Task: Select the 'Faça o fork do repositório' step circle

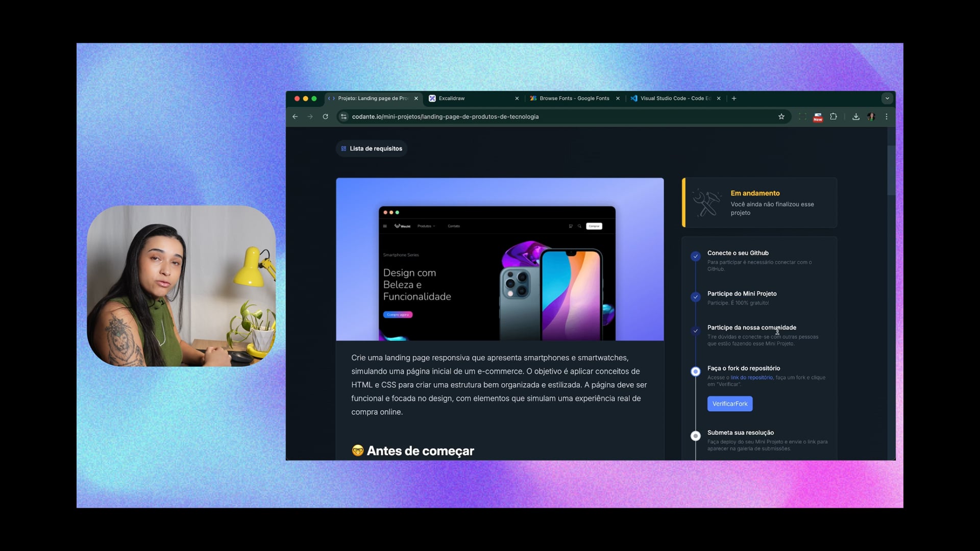Action: (x=695, y=371)
